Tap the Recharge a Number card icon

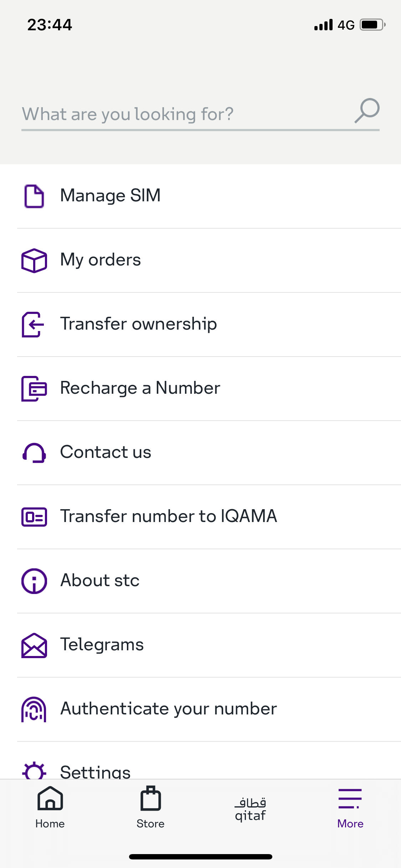34,388
